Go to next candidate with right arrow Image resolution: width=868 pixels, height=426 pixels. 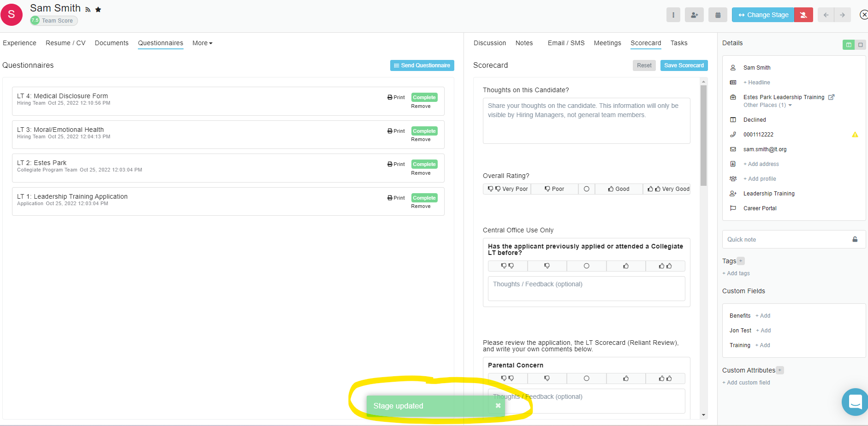coord(842,15)
